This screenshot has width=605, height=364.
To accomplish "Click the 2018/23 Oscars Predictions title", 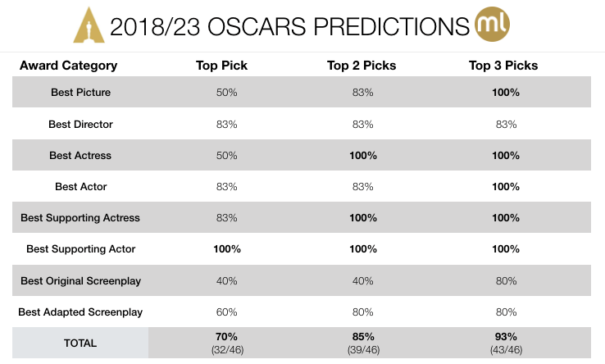I will (x=289, y=28).
